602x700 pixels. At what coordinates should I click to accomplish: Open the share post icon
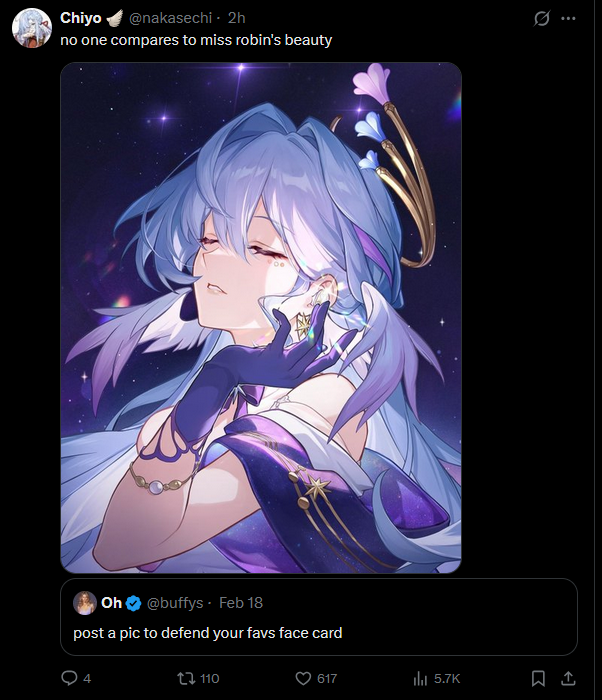click(x=568, y=678)
